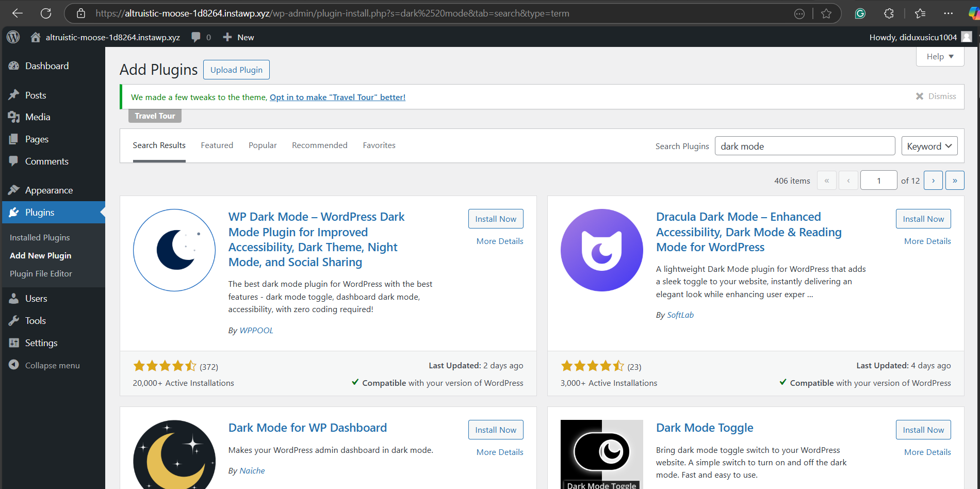Open Dark Mode for WP Dashboard title
The height and width of the screenshot is (489, 980).
[x=307, y=428]
